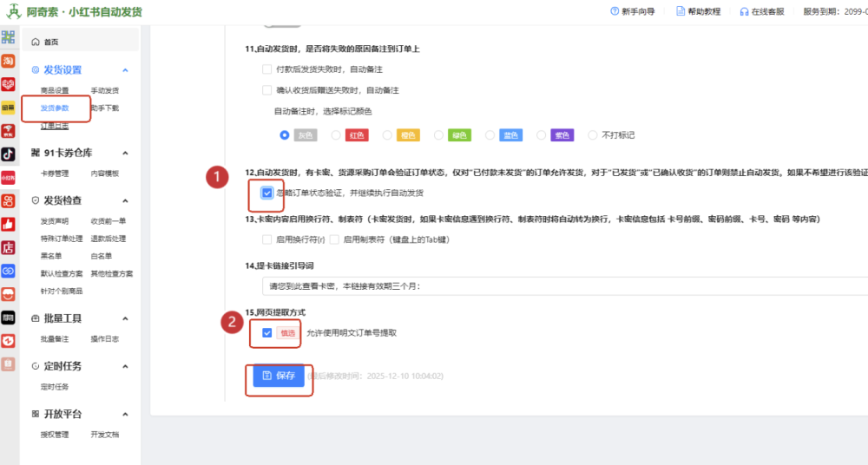Choose the 不打标记 radio option

tap(593, 135)
